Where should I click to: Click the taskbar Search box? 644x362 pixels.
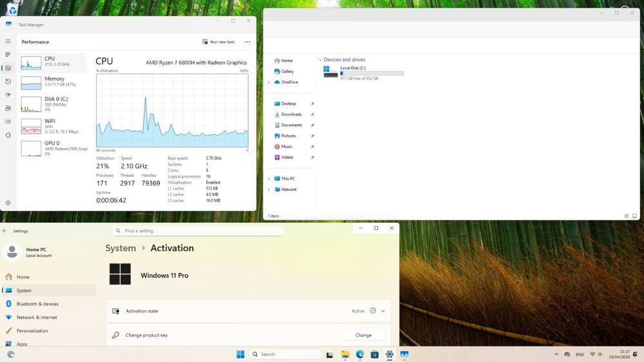(x=285, y=354)
